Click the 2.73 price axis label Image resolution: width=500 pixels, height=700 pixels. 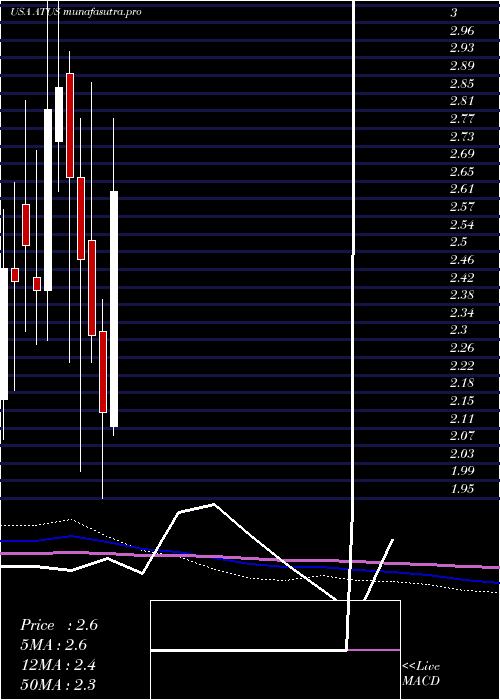coord(462,137)
